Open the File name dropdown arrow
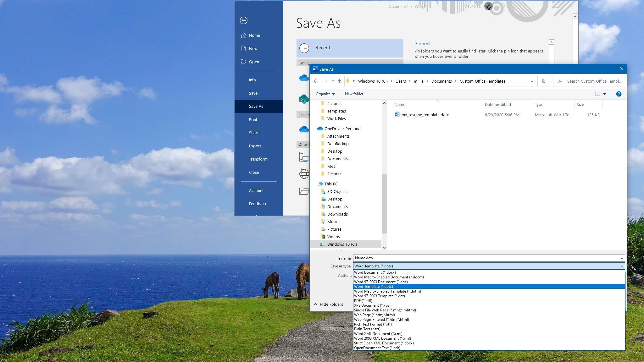Image resolution: width=644 pixels, height=362 pixels. 622,258
